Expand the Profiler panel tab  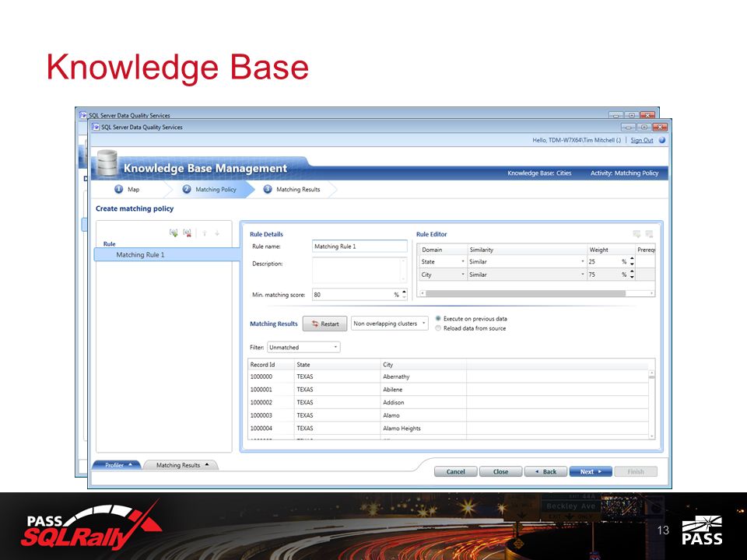(x=117, y=465)
